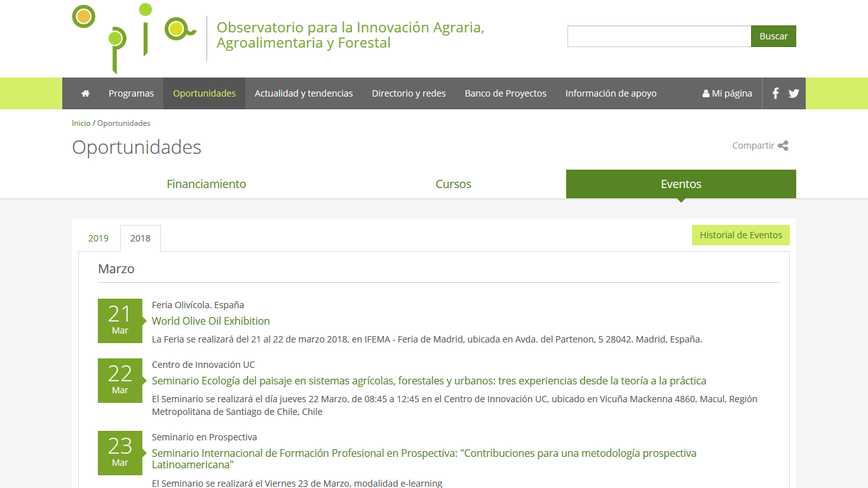The height and width of the screenshot is (488, 868).
Task: Select Oportunidades in the navigation bar
Action: coord(204,93)
